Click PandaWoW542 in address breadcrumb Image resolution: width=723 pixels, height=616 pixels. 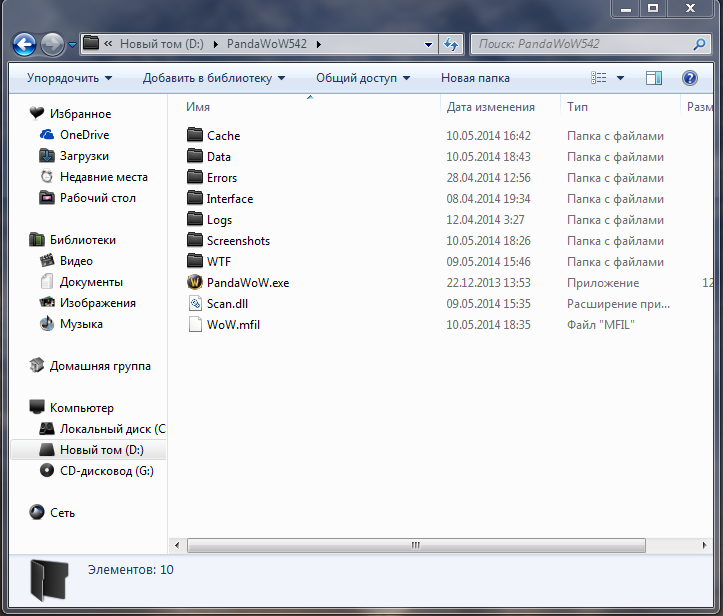[x=267, y=44]
